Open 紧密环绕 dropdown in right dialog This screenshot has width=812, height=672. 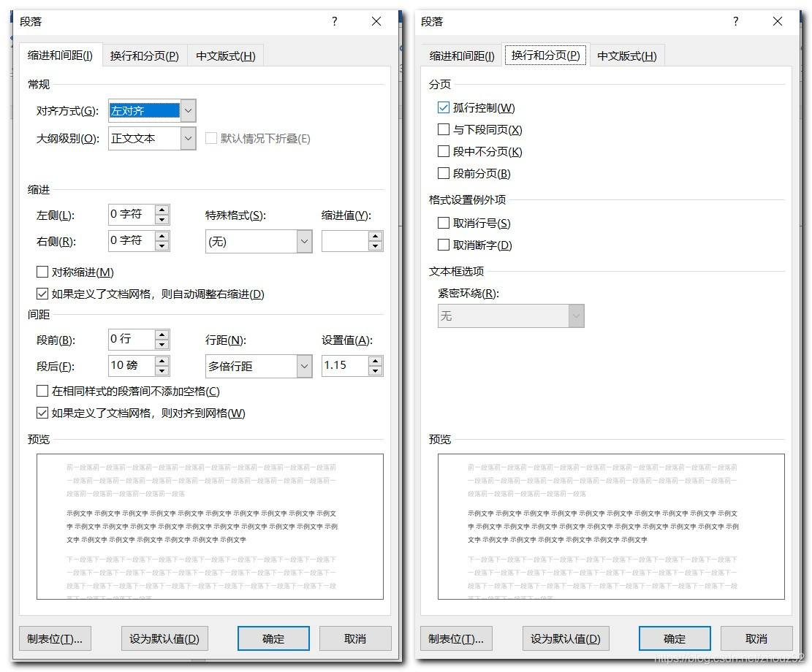576,316
